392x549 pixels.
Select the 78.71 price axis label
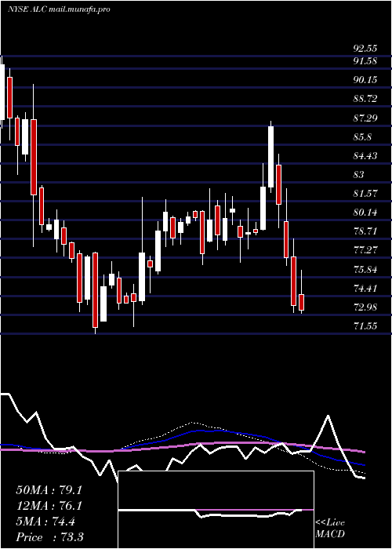pos(365,231)
